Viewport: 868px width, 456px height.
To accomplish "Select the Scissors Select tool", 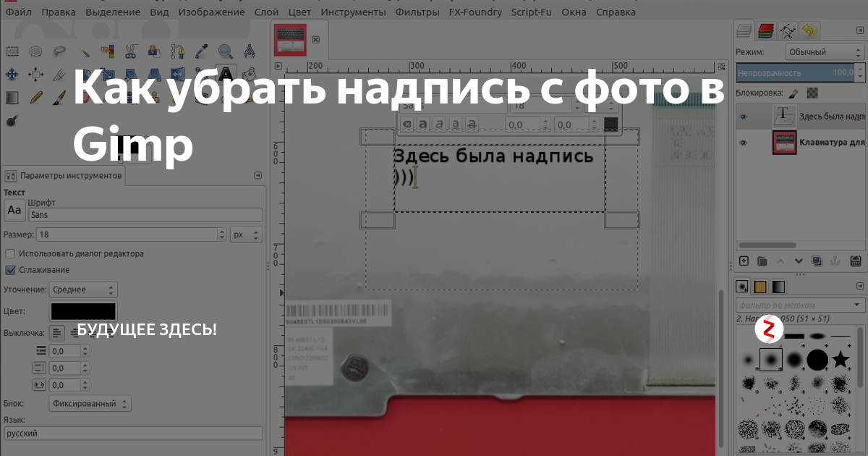I will point(130,51).
